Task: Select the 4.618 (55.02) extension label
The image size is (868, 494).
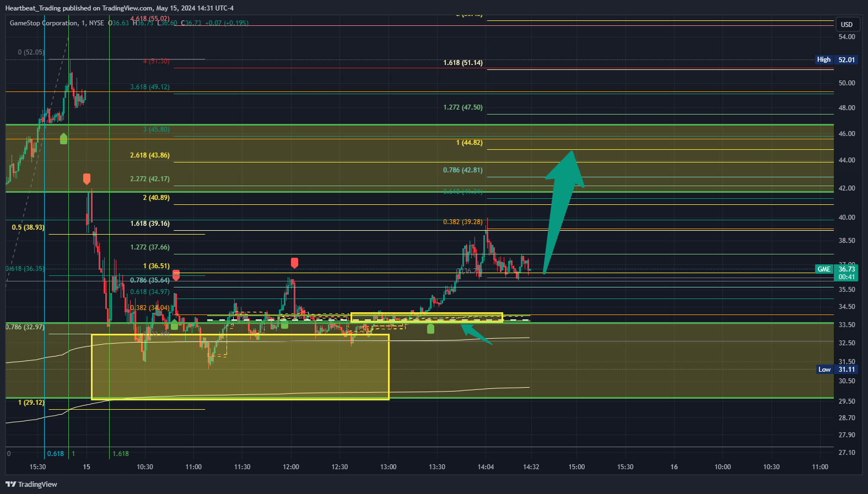Action: pyautogui.click(x=149, y=19)
